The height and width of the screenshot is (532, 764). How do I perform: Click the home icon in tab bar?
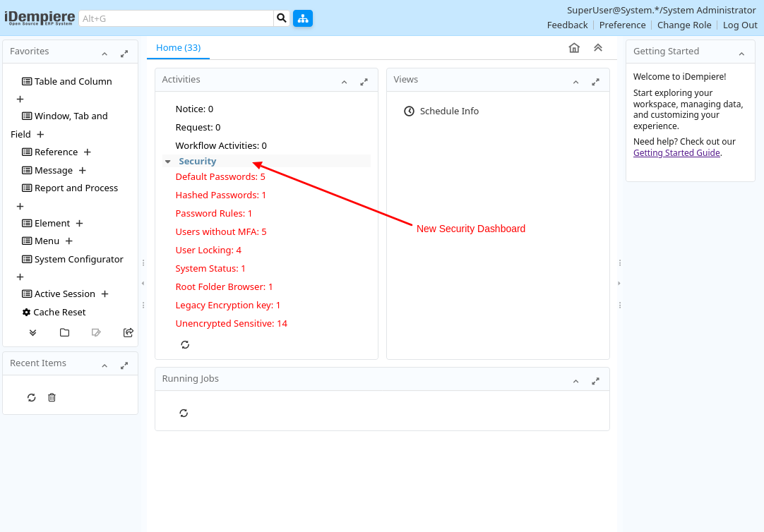click(574, 48)
